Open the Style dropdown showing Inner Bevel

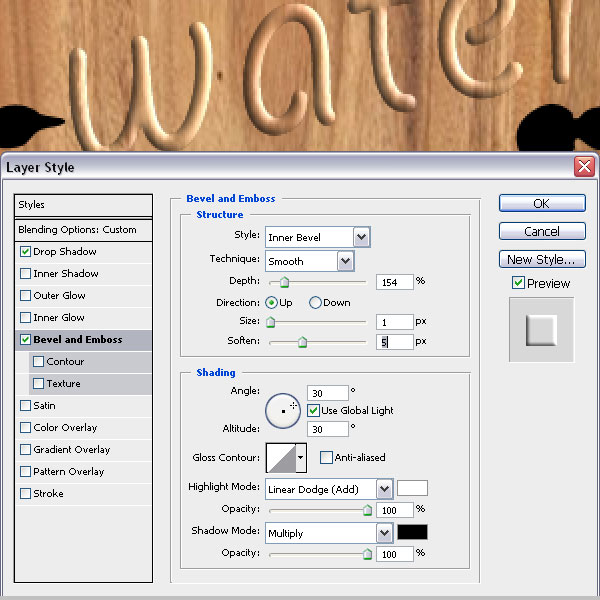point(318,237)
